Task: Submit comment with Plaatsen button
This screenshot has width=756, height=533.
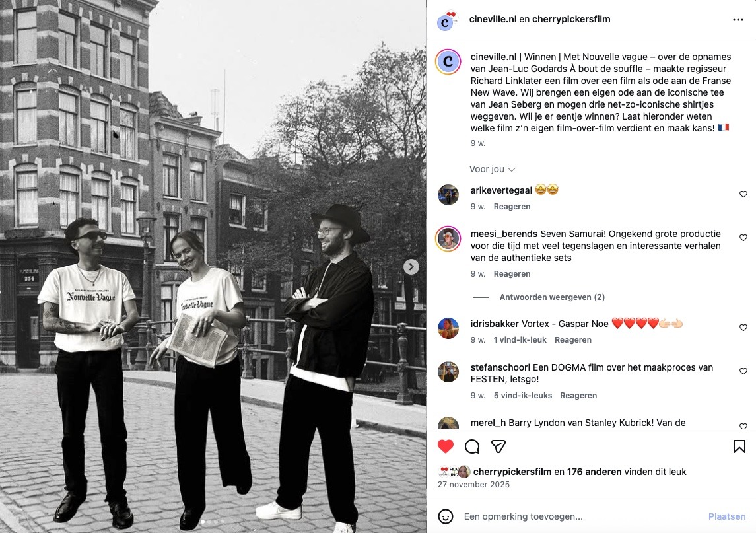Action: [726, 516]
